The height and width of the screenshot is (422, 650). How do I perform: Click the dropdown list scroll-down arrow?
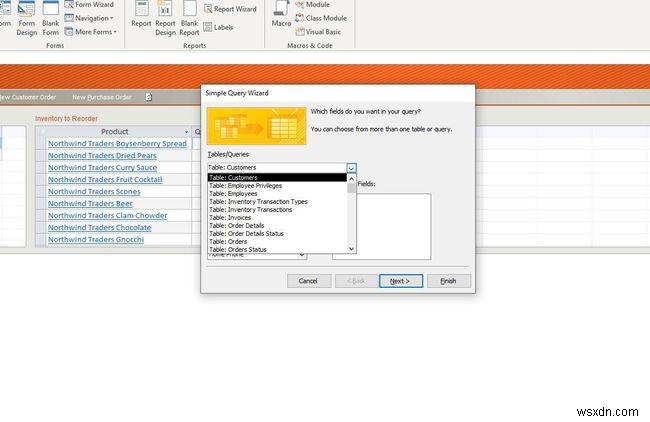pyautogui.click(x=352, y=249)
